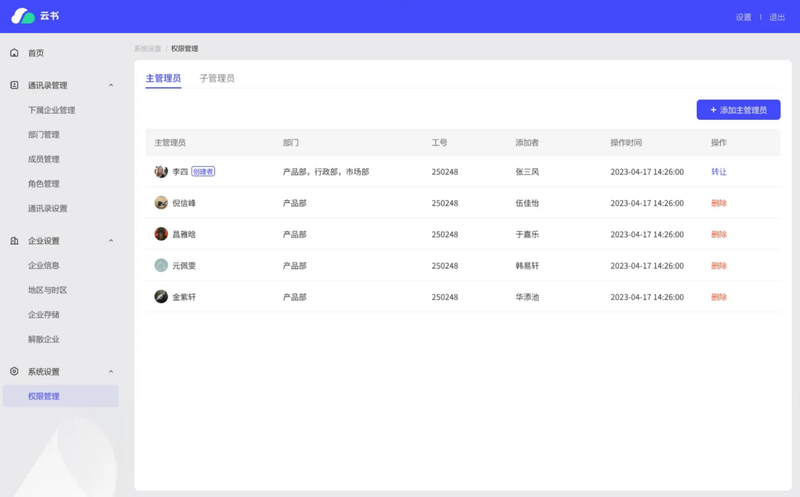Click the 操作 column header

[x=719, y=143]
